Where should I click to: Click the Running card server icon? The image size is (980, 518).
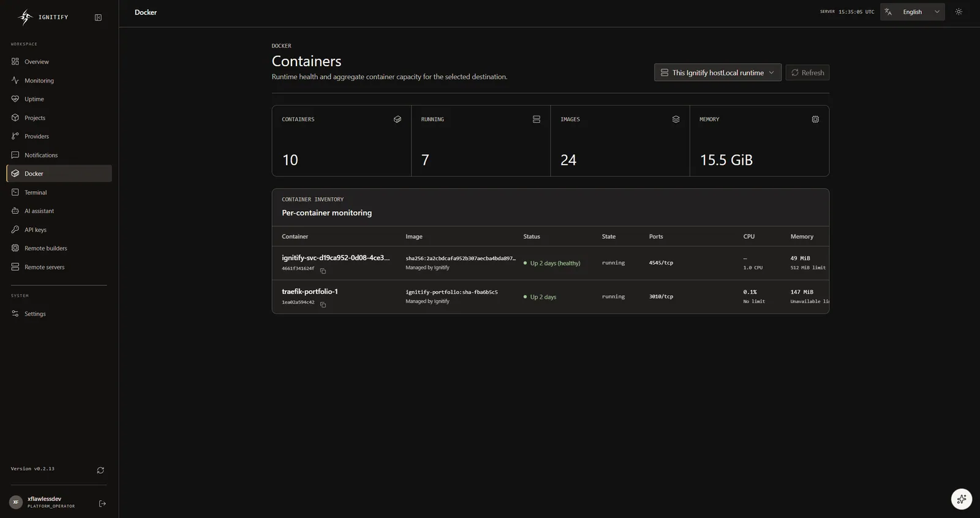click(537, 119)
